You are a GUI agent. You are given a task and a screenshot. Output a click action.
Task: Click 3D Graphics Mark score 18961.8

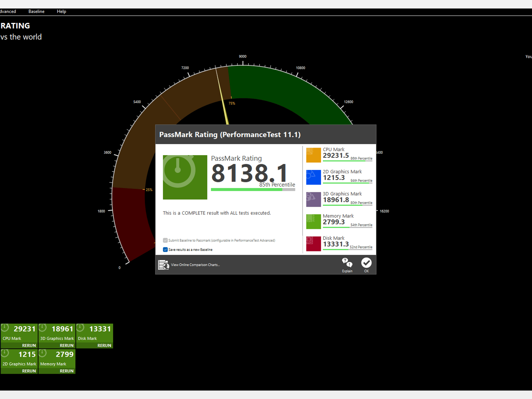(336, 200)
